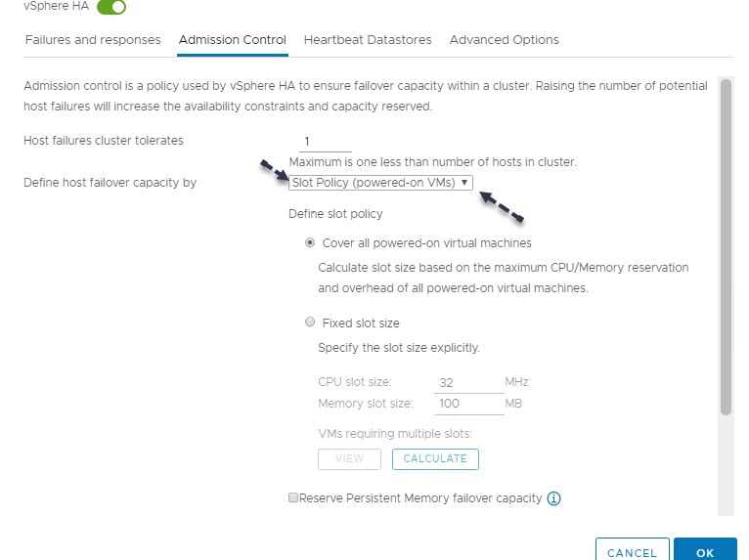
Task: Click the CPU slot size field
Action: click(x=466, y=382)
